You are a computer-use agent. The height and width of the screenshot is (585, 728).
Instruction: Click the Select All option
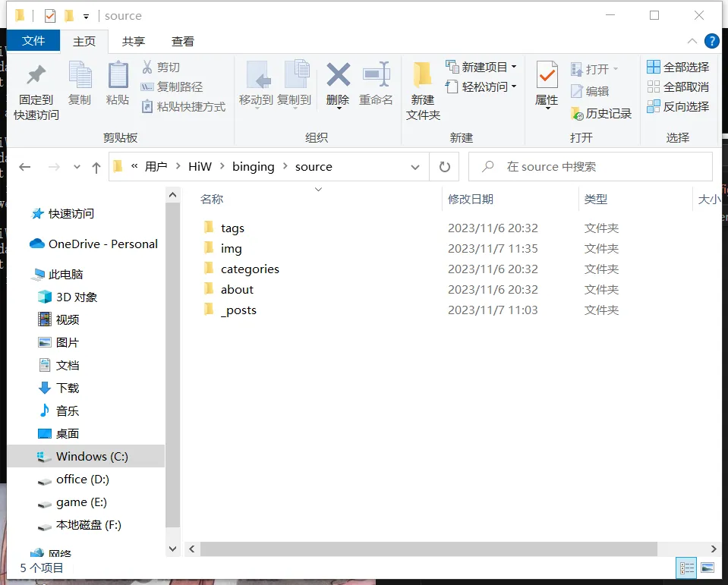(678, 67)
